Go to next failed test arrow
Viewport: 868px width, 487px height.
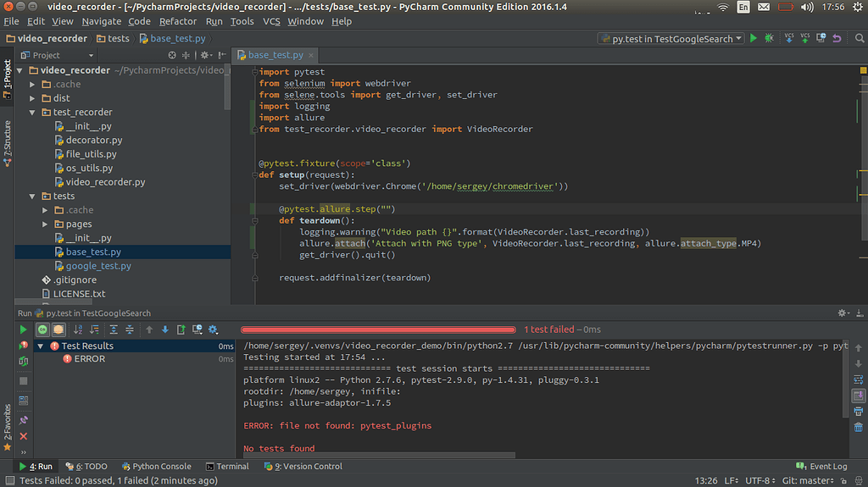pyautogui.click(x=165, y=329)
